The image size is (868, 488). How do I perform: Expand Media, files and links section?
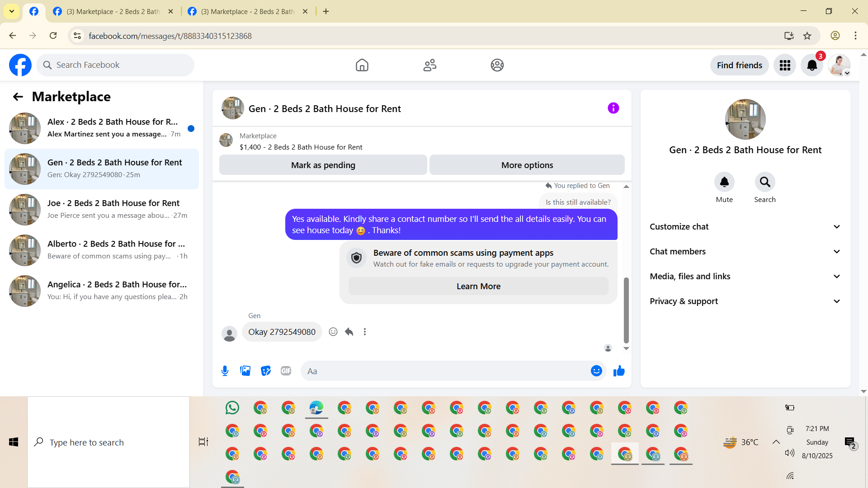click(x=745, y=277)
